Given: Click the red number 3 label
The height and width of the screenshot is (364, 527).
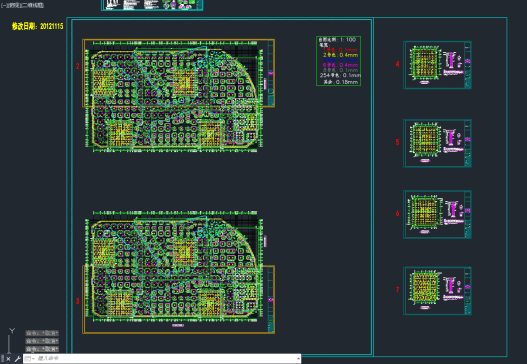Looking at the screenshot, I should 78,301.
